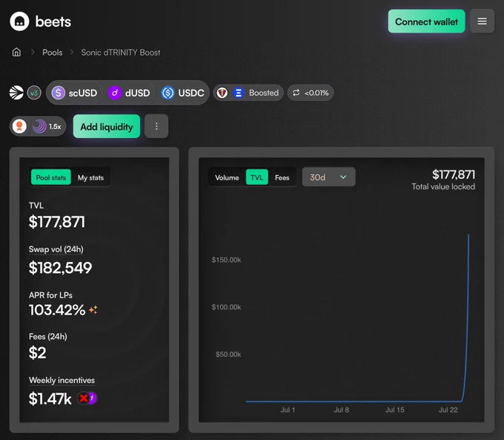The width and height of the screenshot is (504, 440).
Task: Click the scUSD token icon
Action: [x=59, y=93]
